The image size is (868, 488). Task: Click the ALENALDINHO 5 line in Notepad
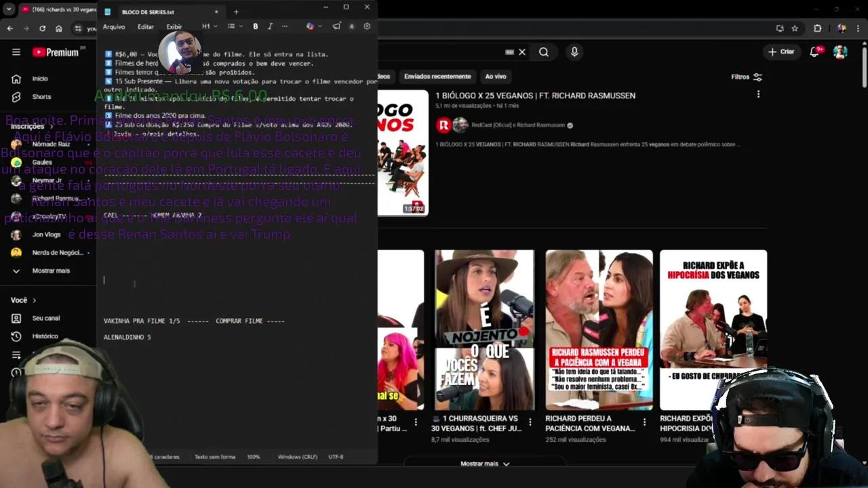point(127,337)
